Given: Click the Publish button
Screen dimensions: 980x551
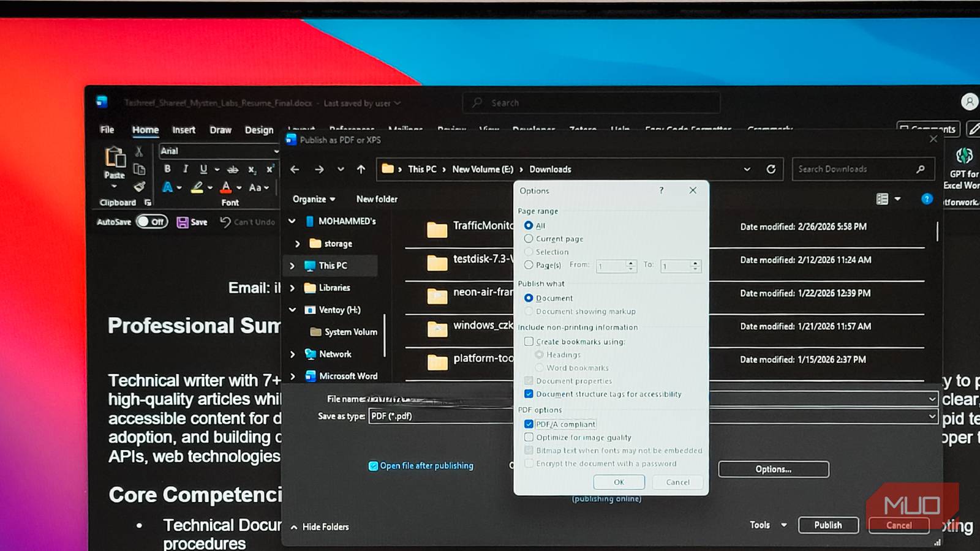Looking at the screenshot, I should (x=828, y=525).
